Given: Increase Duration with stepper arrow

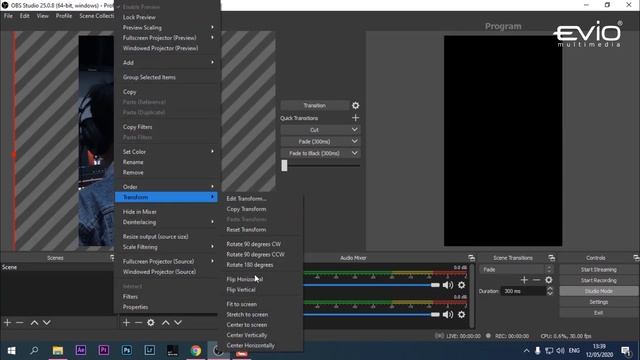Looking at the screenshot, I should [549, 289].
